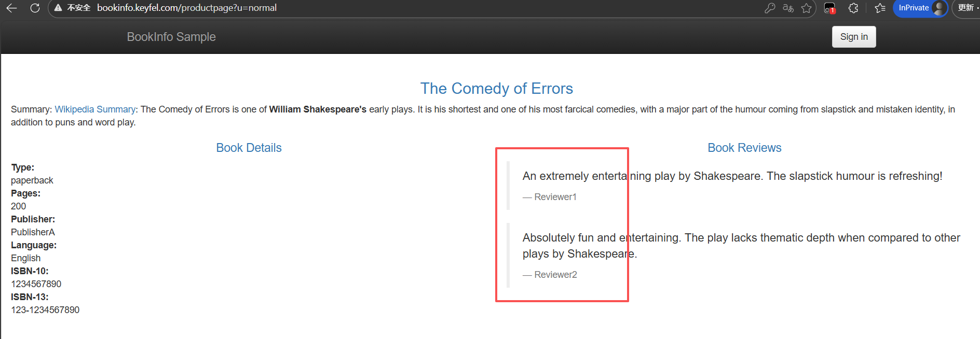Click the Book Details heading

[249, 148]
